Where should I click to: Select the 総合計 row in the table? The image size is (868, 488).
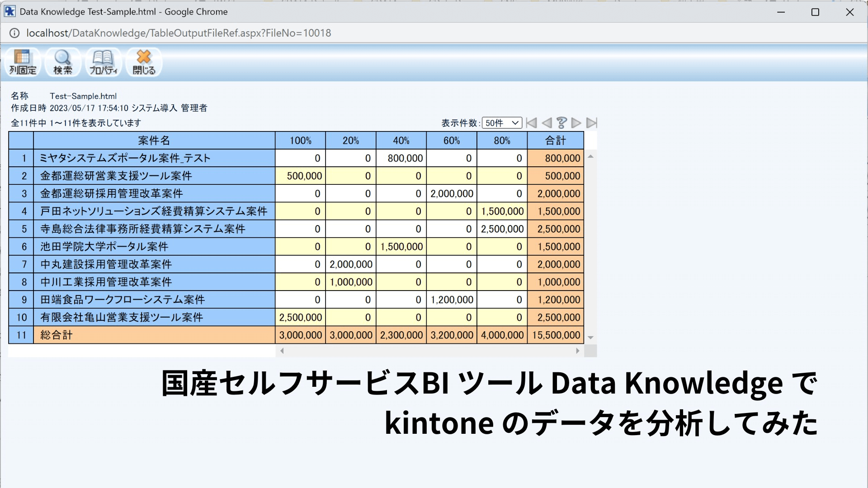57,335
